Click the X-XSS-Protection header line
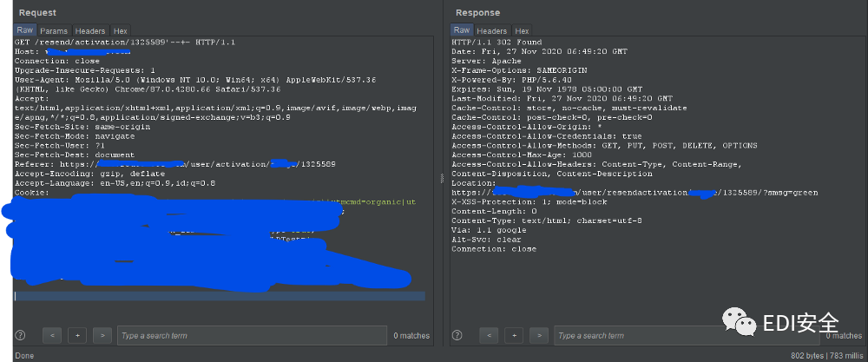The height and width of the screenshot is (362, 868). click(x=529, y=202)
